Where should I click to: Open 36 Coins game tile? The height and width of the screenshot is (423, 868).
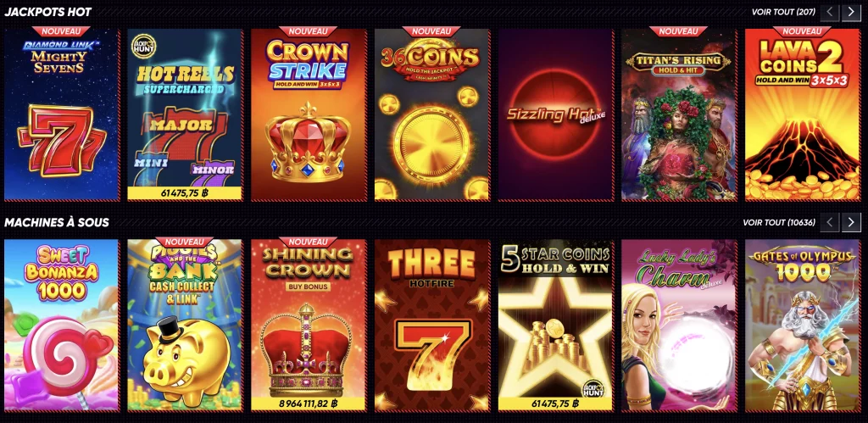(431, 114)
